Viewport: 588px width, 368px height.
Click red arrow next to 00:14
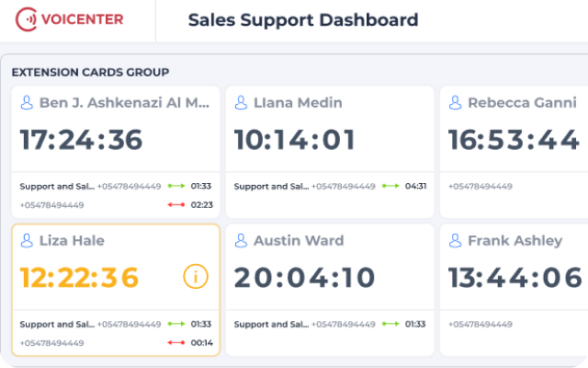pyautogui.click(x=176, y=342)
